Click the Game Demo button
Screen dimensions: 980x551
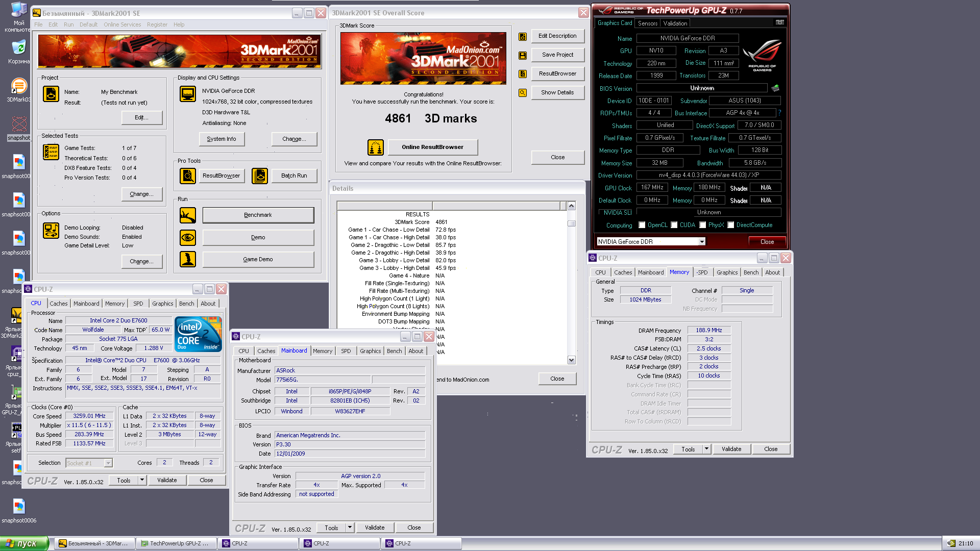tap(258, 259)
